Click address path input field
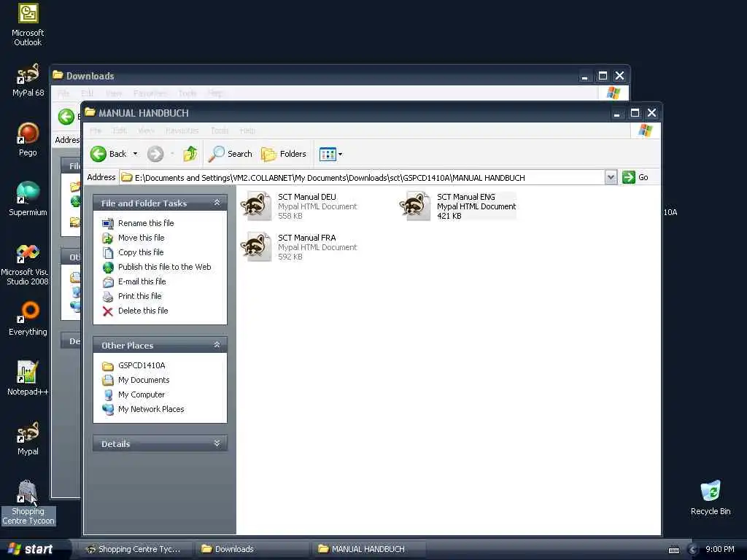This screenshot has width=747, height=560. (363, 178)
